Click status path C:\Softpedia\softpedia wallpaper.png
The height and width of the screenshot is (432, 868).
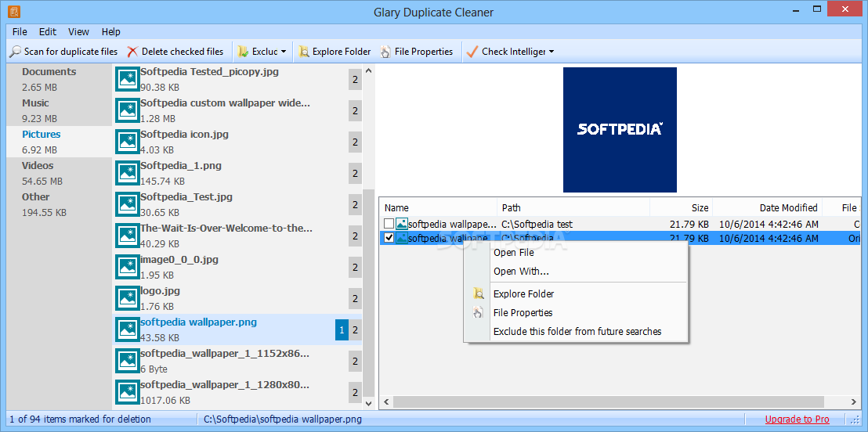283,419
